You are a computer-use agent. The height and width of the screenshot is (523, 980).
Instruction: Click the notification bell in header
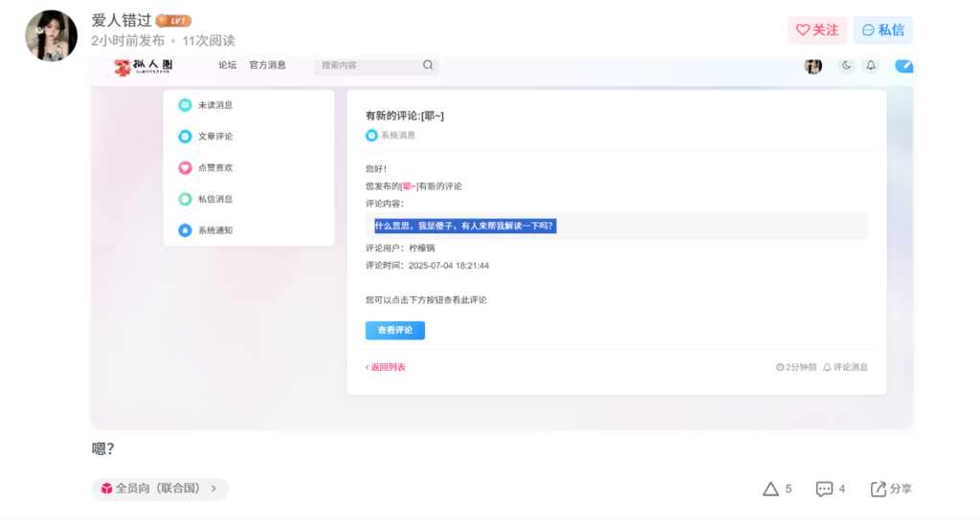click(871, 66)
